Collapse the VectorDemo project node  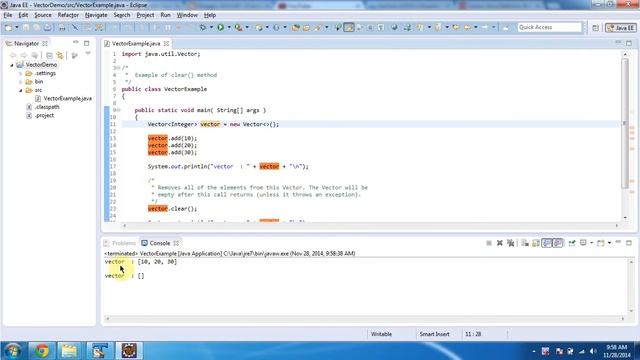pos(12,65)
